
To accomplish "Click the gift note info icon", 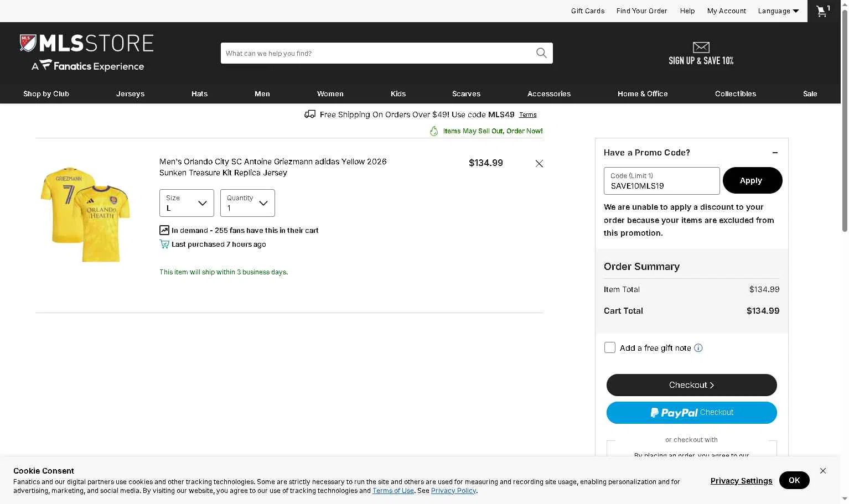I will (698, 348).
